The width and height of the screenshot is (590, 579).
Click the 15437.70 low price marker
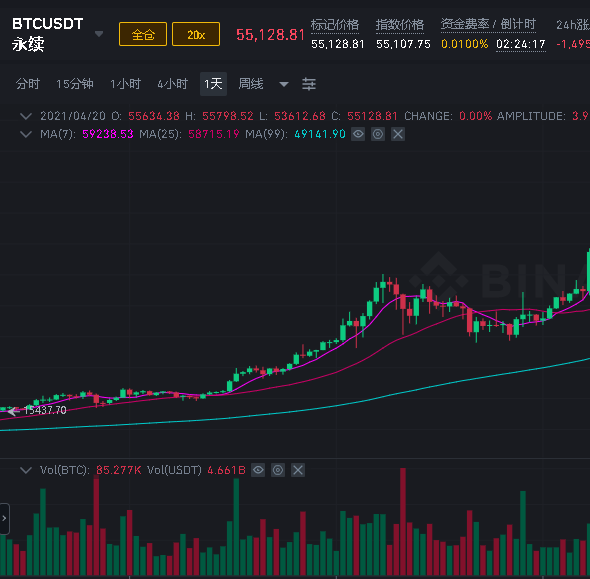point(45,410)
